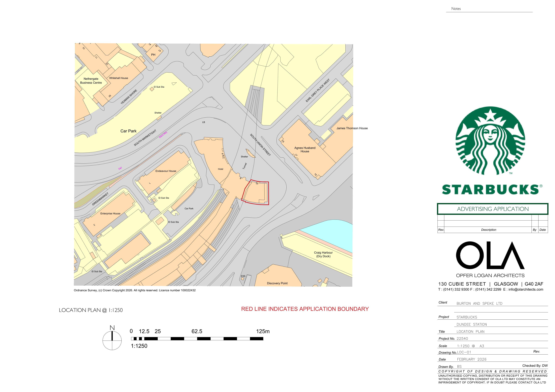
Task: Select the 'Car Park' label near South Marketgait
Action: pyautogui.click(x=128, y=131)
